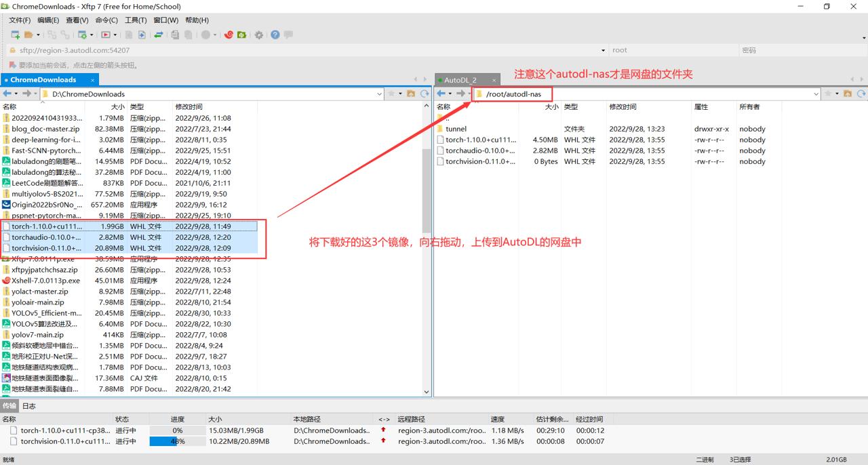
Task: Click the New Session toolbar icon
Action: [15, 35]
